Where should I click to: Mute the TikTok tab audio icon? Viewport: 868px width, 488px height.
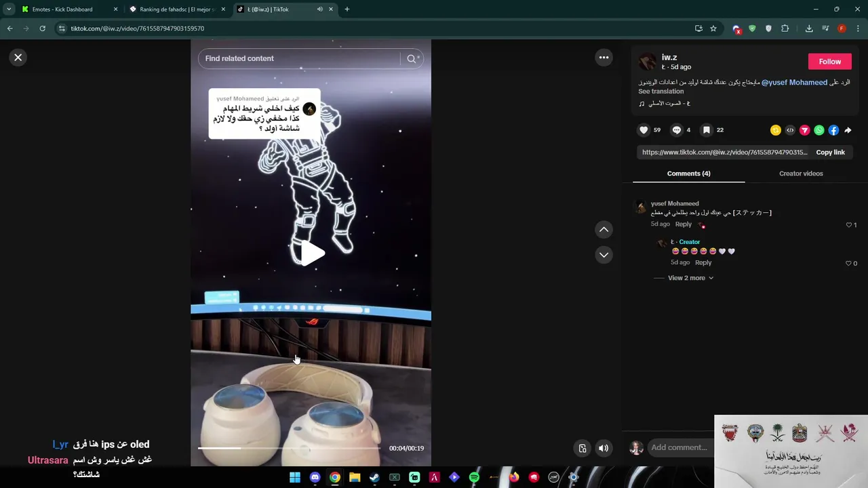(x=319, y=9)
